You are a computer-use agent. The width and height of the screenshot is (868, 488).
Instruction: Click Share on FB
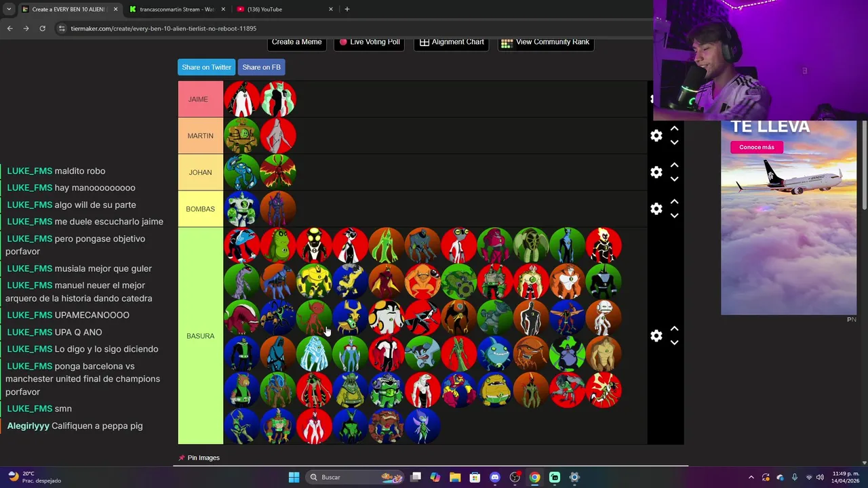pos(261,67)
